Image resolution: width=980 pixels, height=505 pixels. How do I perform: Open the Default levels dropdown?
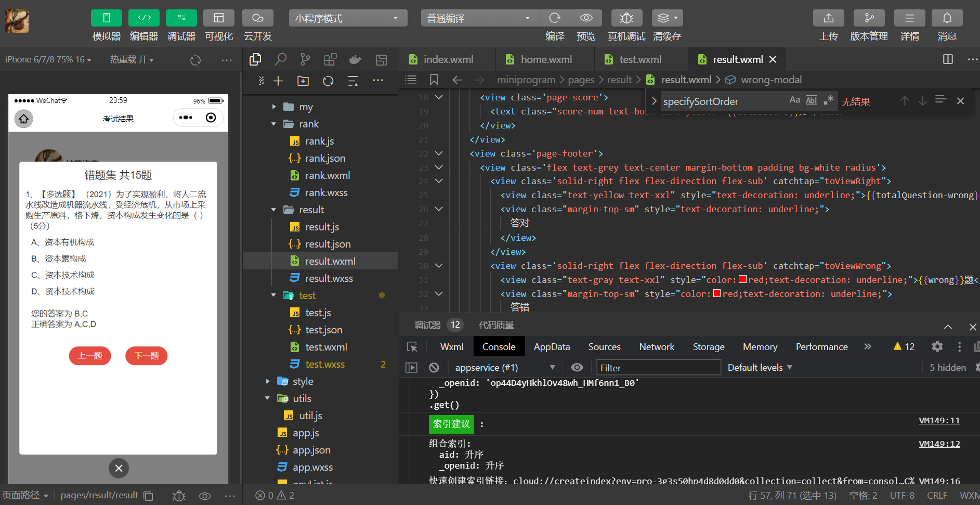pos(760,368)
